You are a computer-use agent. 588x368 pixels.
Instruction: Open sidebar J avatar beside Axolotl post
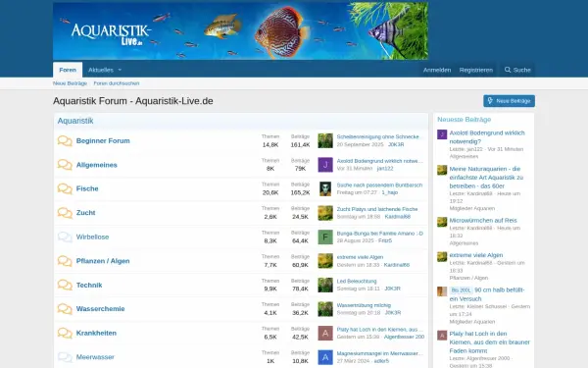442,134
